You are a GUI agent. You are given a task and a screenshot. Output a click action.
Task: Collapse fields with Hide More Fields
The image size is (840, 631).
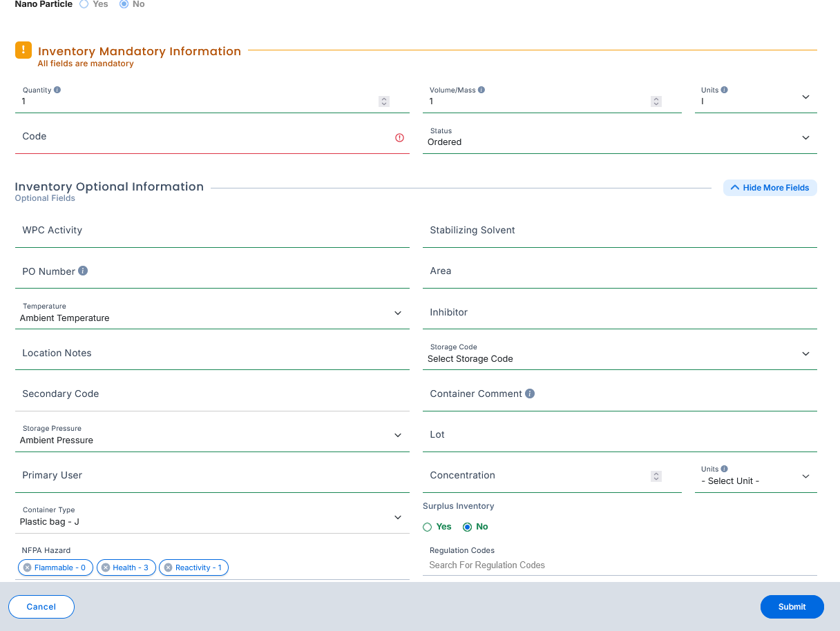770,188
